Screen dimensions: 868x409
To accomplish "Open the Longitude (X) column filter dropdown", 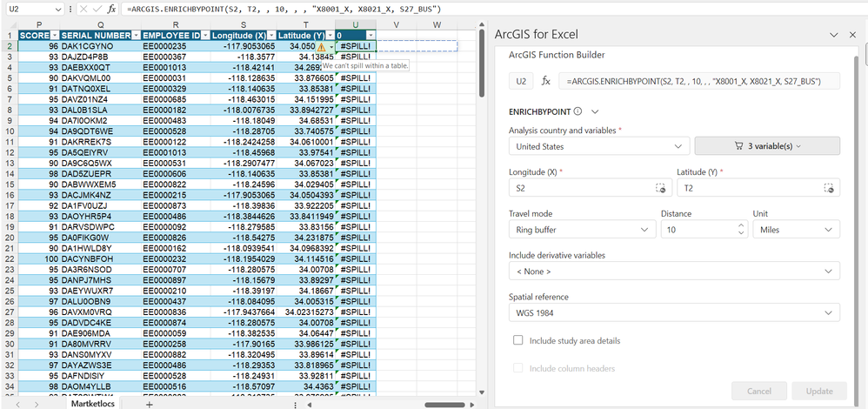I will pyautogui.click(x=271, y=36).
